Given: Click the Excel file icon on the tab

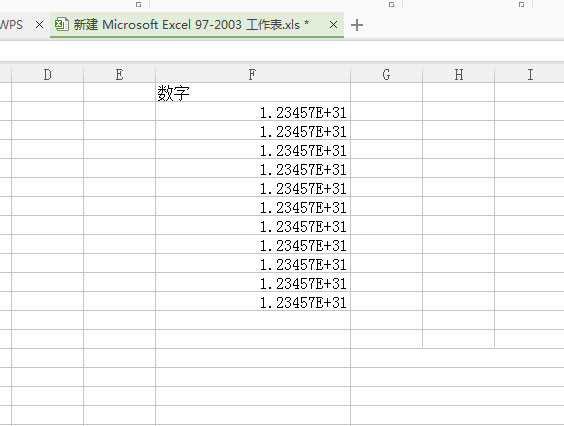Looking at the screenshot, I should [62, 24].
